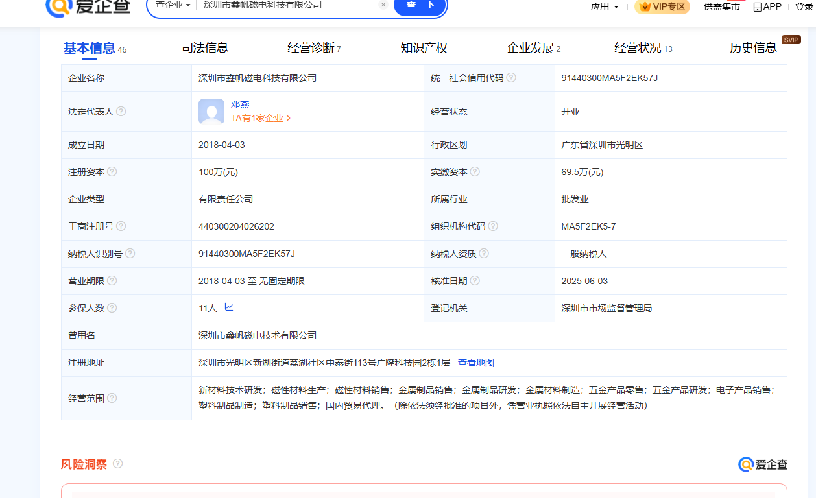The height and width of the screenshot is (504, 816).
Task: Open the 查看地图 link
Action: click(476, 363)
